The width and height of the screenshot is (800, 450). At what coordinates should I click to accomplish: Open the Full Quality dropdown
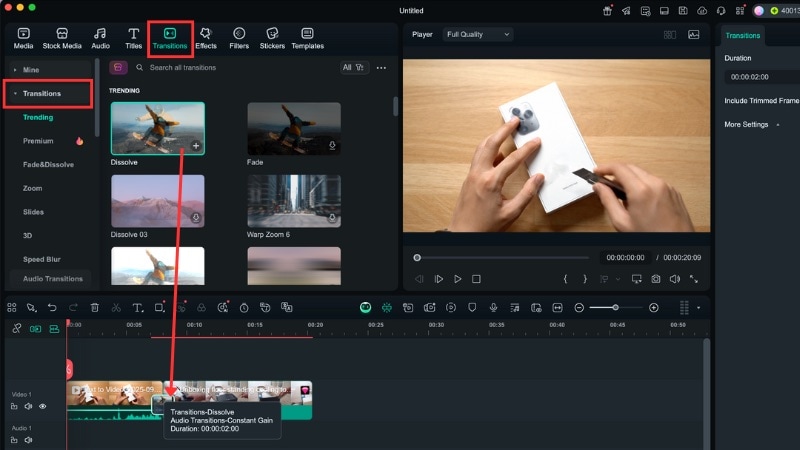478,34
